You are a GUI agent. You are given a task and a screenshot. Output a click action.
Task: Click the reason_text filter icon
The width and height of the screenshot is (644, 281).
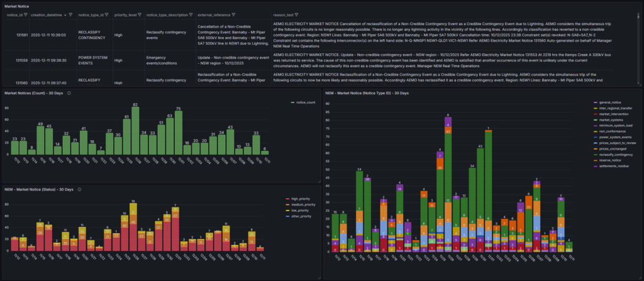297,14
